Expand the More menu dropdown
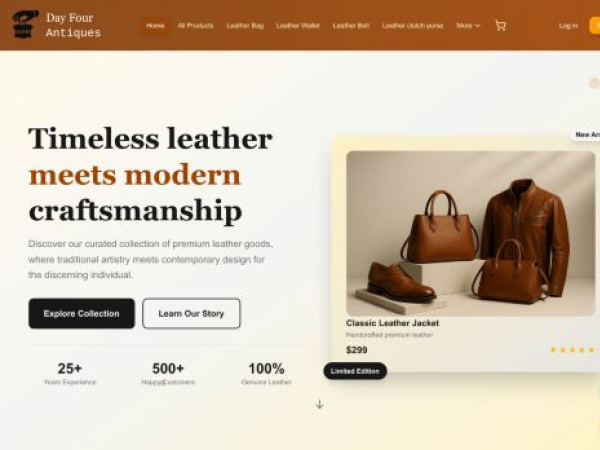600x450 pixels. [468, 26]
